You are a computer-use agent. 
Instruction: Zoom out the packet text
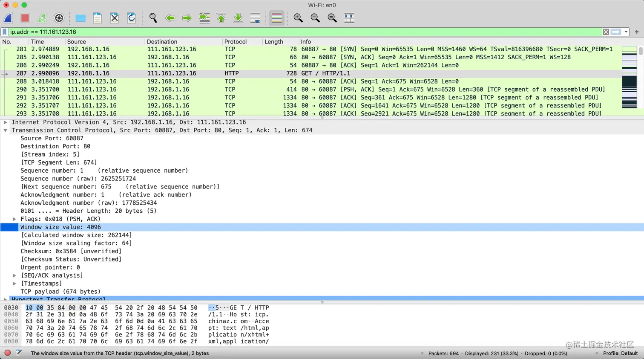pos(315,18)
